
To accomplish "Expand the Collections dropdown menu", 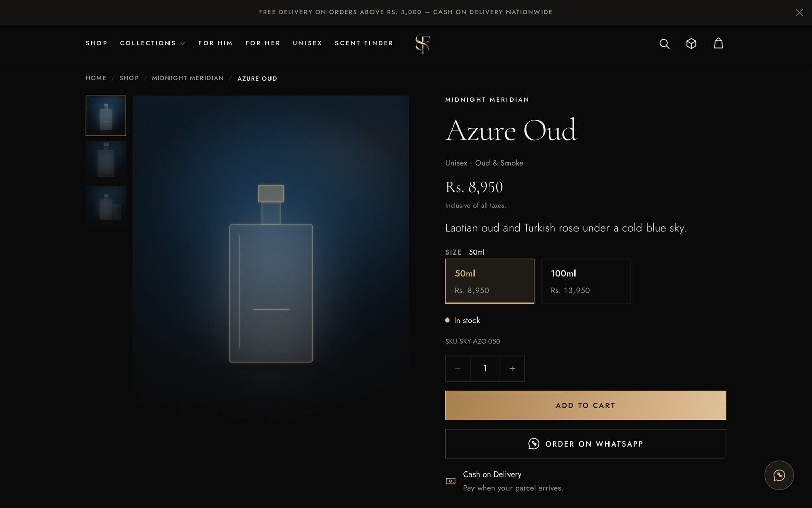I will click(153, 43).
